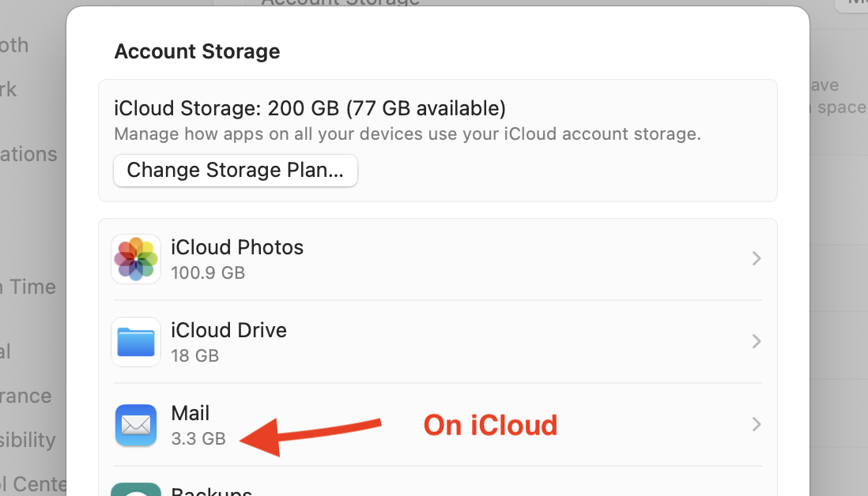Viewport: 868px width, 496px height.
Task: Open Accessibility in the background sidebar
Action: point(27,440)
